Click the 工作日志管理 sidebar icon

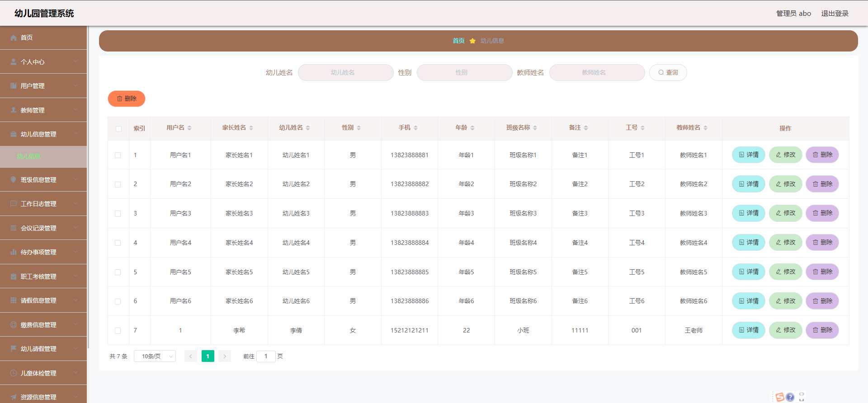tap(14, 204)
